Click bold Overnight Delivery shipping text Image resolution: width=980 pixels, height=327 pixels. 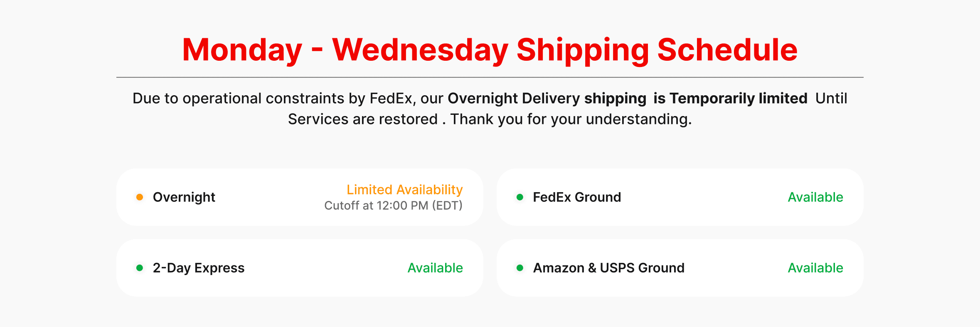[x=547, y=99]
